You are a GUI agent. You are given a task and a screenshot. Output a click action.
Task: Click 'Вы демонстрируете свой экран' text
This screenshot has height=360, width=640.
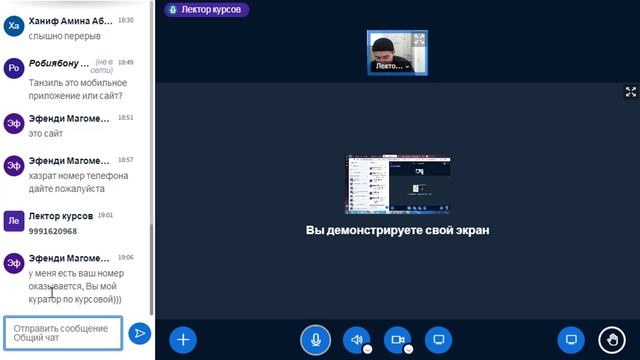point(398,230)
